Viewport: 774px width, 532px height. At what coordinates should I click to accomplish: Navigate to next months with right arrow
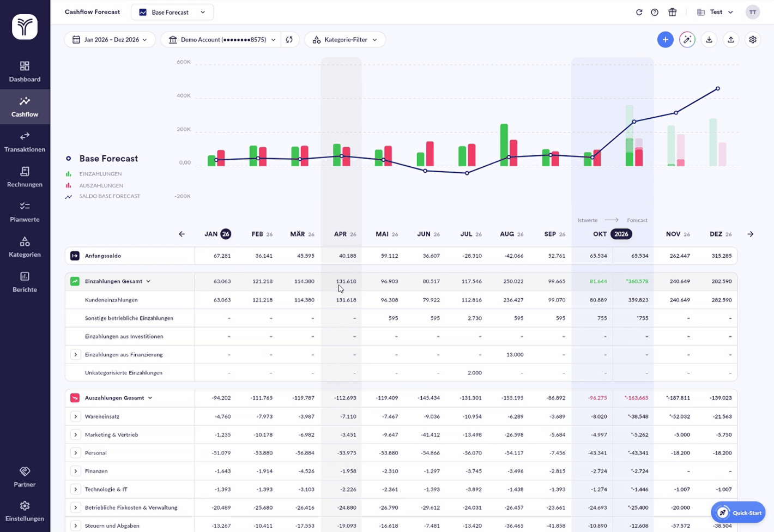[751, 234]
